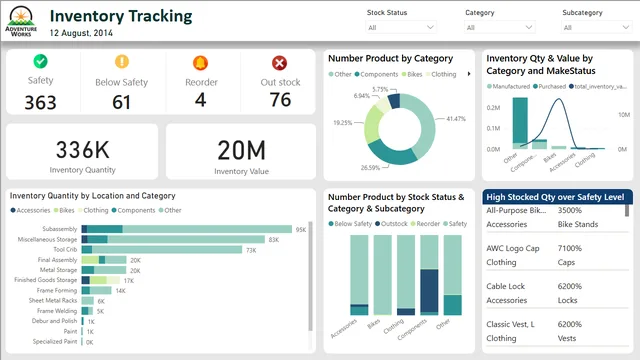Click the Frame Welding label

point(57,311)
